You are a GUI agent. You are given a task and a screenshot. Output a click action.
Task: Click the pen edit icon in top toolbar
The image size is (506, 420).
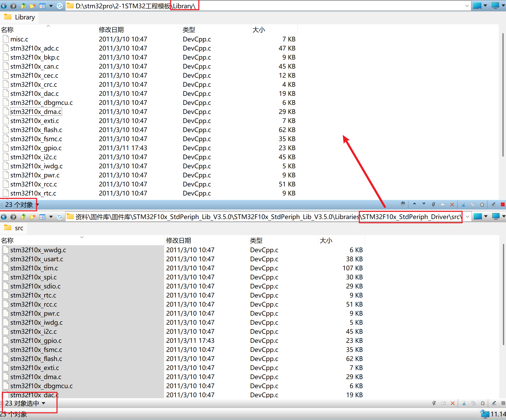tap(494, 205)
